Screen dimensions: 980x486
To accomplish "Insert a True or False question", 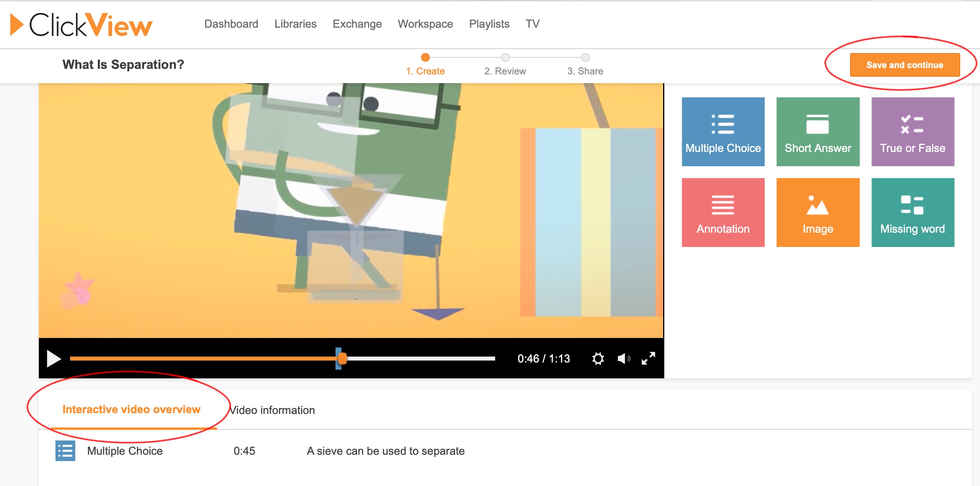I will [912, 132].
